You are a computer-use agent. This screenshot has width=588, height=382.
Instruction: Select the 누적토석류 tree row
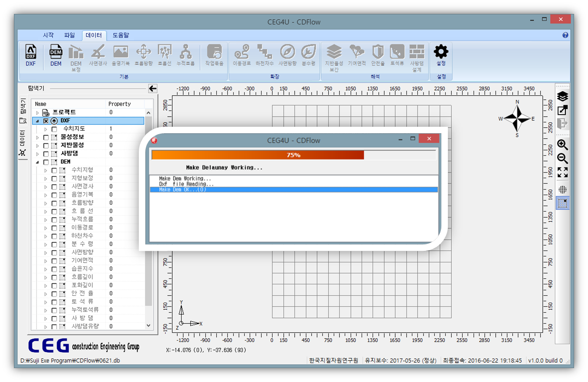point(88,310)
